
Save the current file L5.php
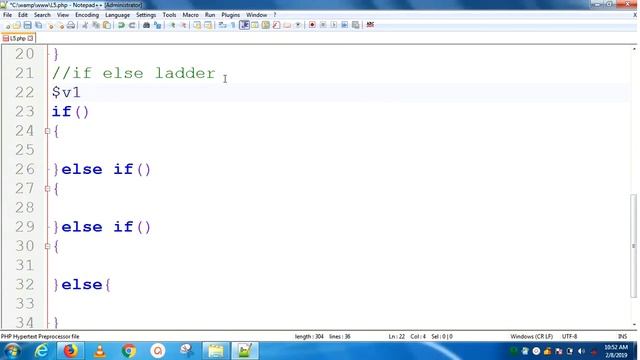pyautogui.click(x=27, y=25)
